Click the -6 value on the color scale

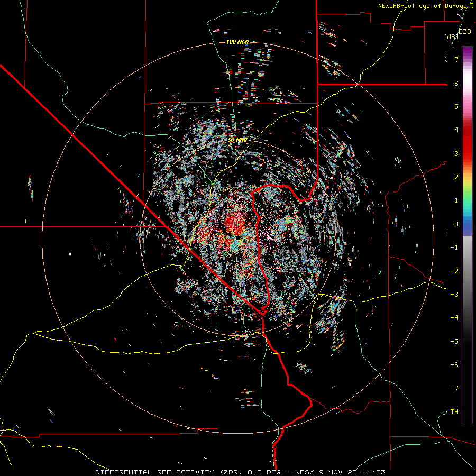pos(454,365)
